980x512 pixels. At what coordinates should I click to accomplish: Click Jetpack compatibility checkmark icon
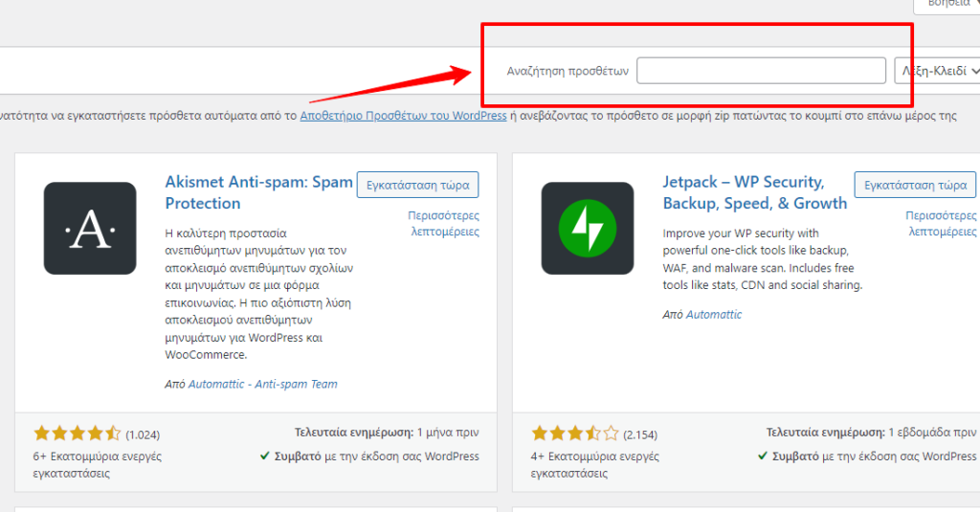pos(762,456)
